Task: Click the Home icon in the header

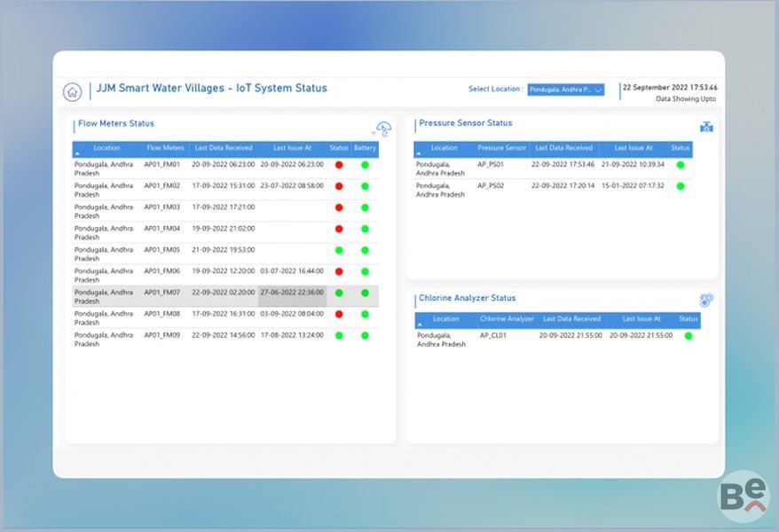Action: (x=72, y=91)
